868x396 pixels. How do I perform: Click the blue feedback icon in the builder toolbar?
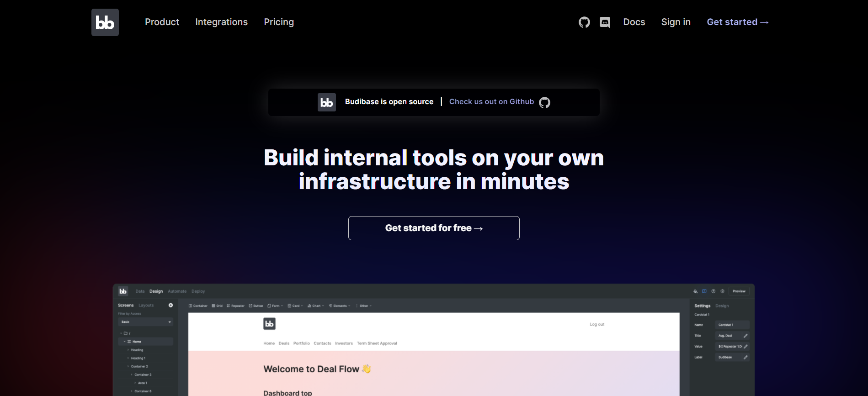tap(704, 291)
